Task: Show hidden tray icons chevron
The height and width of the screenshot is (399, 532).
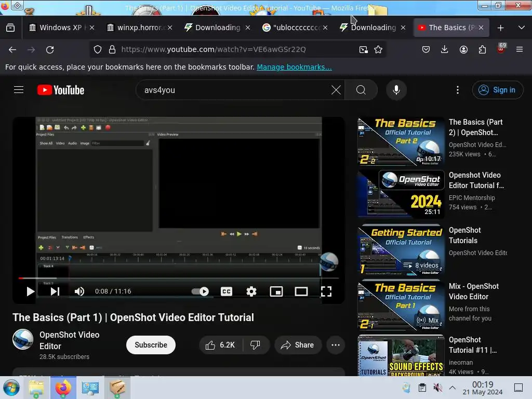Action: point(453,388)
